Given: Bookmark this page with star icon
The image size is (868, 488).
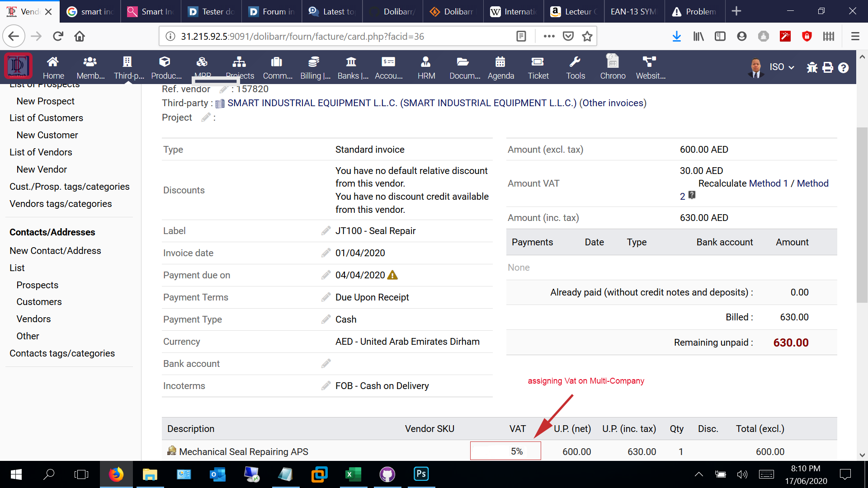Looking at the screenshot, I should point(587,36).
